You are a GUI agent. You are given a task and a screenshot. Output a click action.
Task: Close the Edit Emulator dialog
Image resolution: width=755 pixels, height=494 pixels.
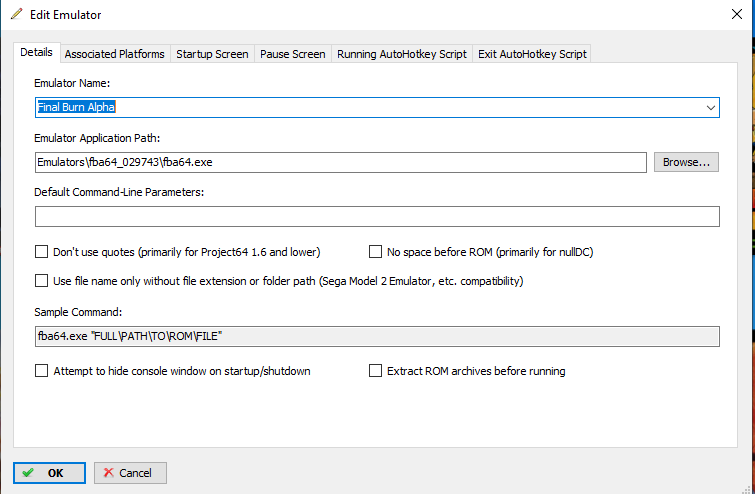736,14
